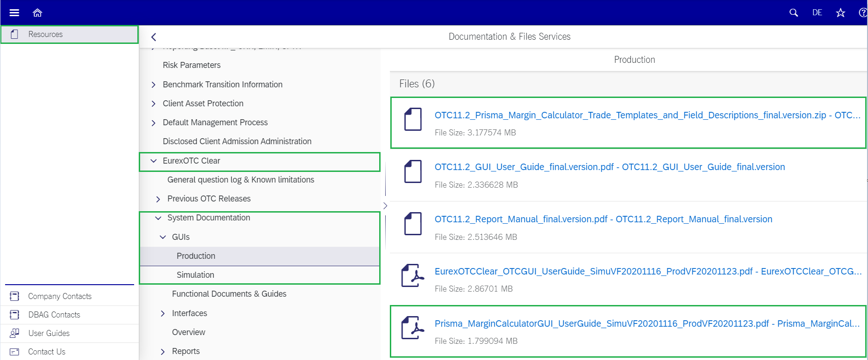
Task: Click the back arrow beside Documentation header
Action: (154, 37)
